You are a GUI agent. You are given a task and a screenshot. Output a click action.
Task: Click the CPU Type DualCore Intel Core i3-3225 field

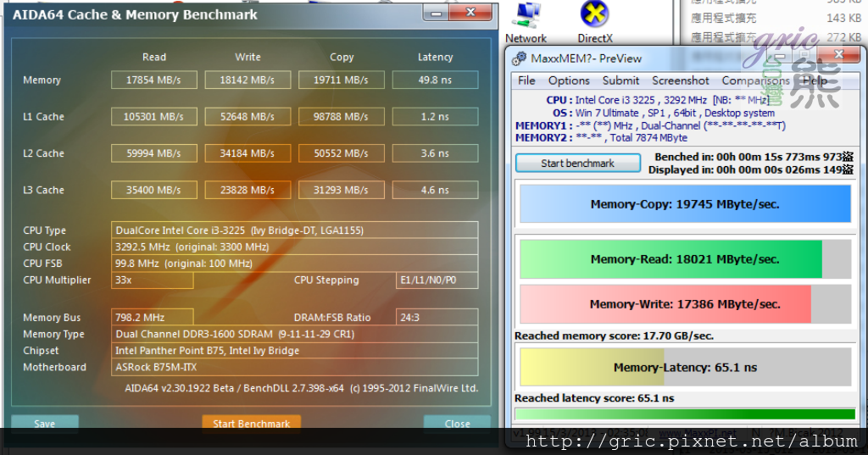(x=294, y=230)
